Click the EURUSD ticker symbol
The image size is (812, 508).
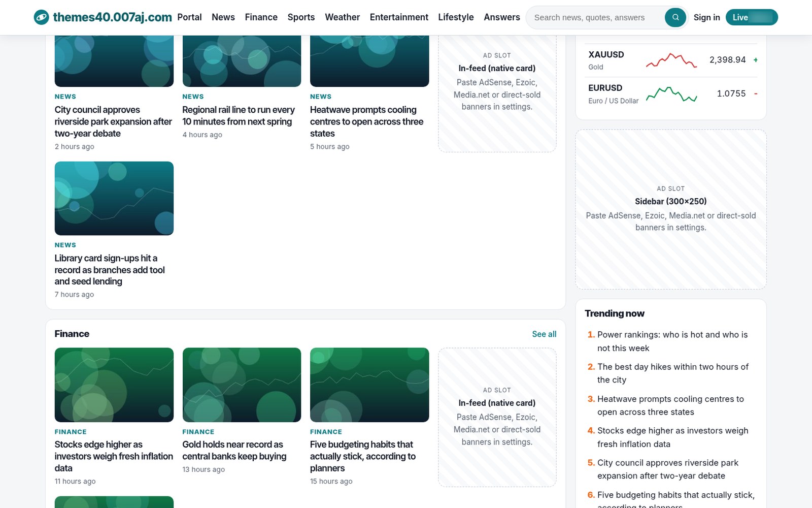point(605,88)
